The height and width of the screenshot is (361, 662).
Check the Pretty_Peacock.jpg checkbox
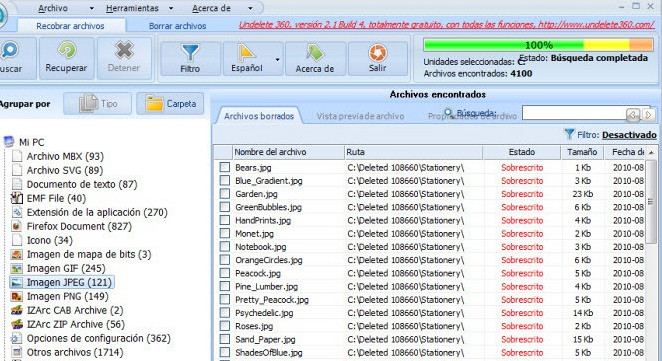click(x=225, y=299)
